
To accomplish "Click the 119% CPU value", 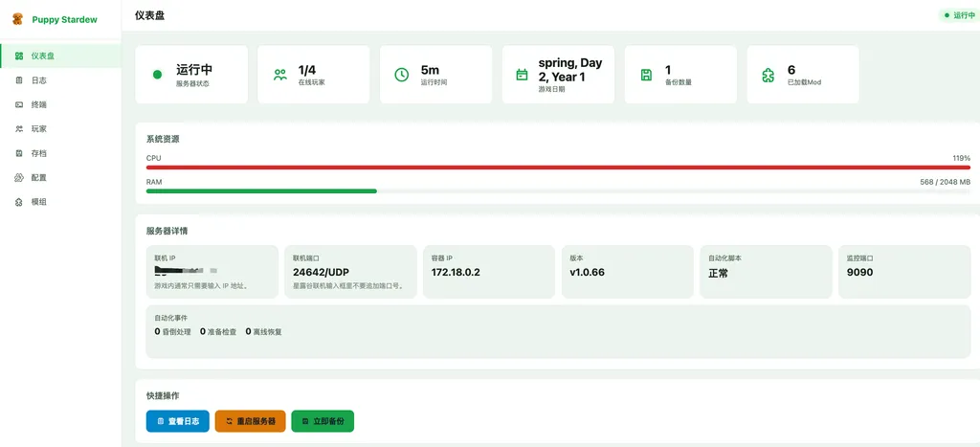I will click(x=961, y=158).
